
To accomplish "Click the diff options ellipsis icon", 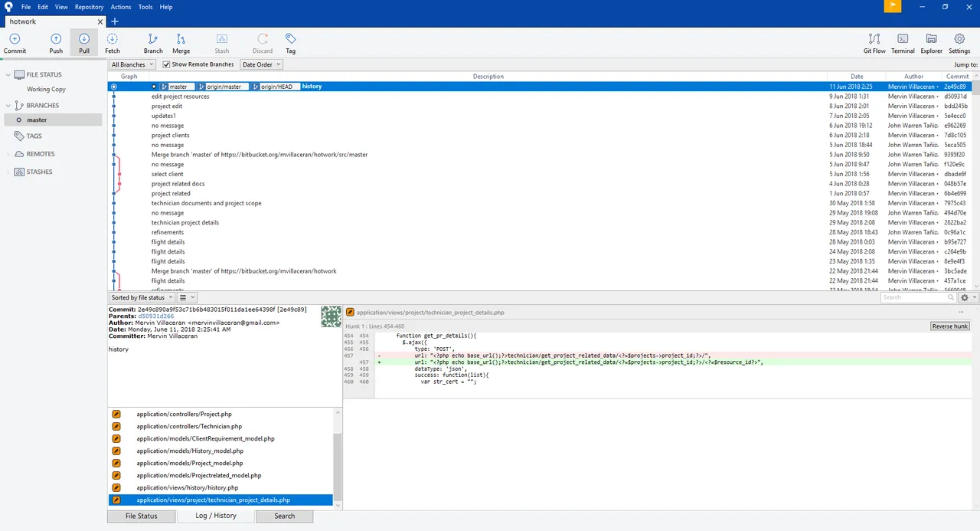I will (x=961, y=313).
